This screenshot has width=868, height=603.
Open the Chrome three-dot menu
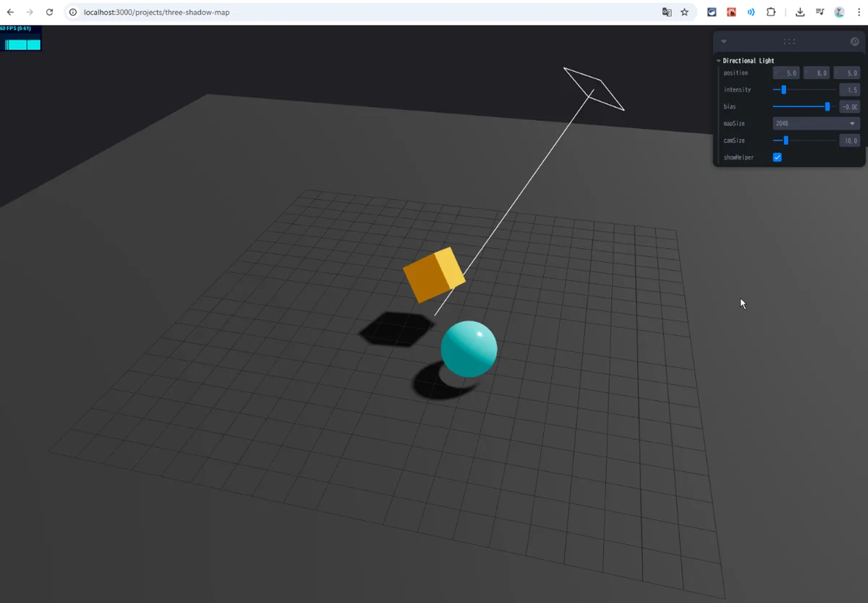(x=859, y=12)
